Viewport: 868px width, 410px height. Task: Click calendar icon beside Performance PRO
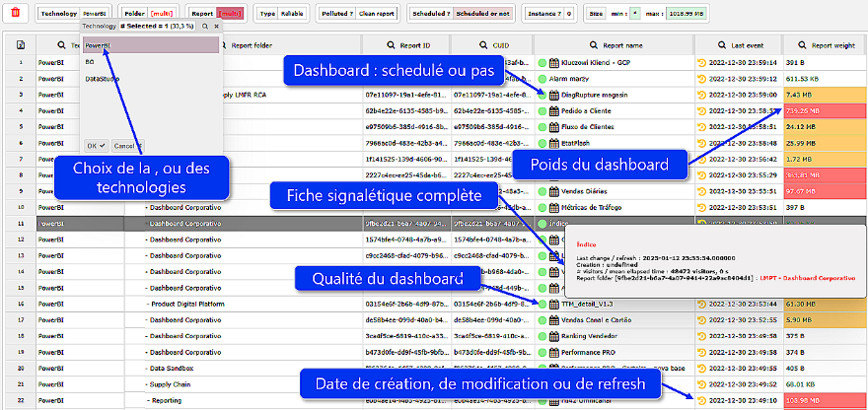[553, 353]
